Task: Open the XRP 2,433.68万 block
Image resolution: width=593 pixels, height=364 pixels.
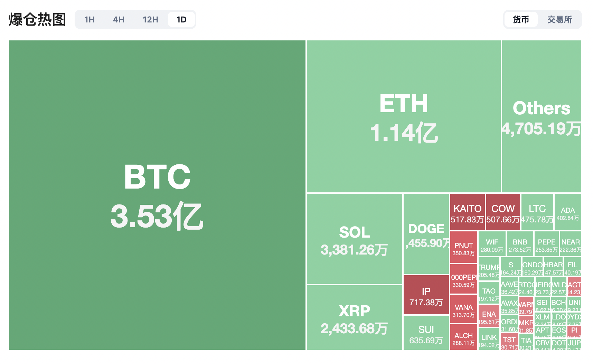Action: 354,317
